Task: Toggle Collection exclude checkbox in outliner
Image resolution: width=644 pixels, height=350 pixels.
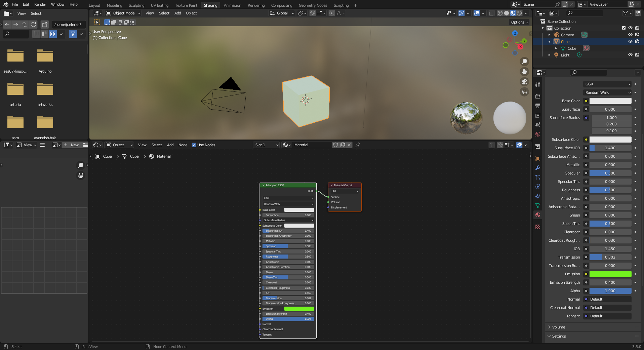Action: pos(624,28)
